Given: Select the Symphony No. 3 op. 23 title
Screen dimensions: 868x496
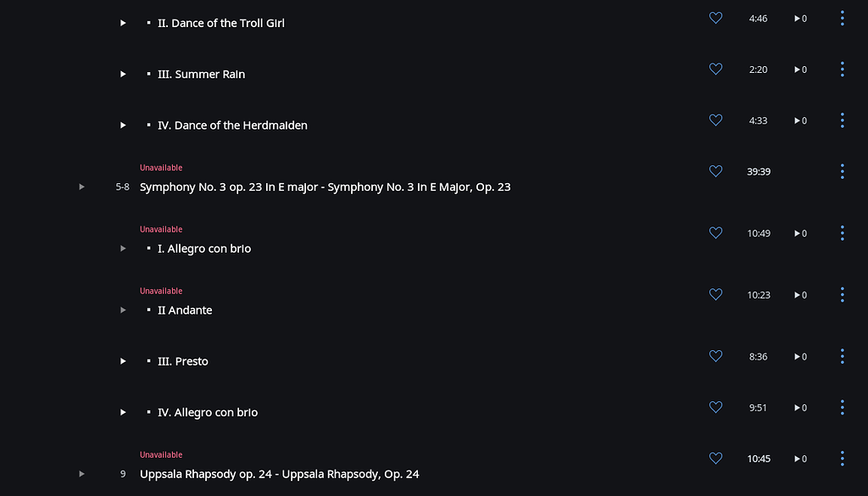Looking at the screenshot, I should point(325,187).
